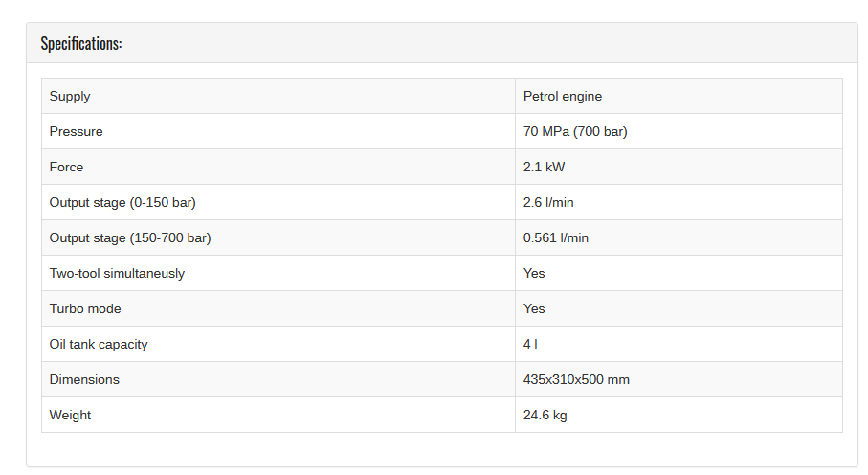Click the 4 l capacity value
Image resolution: width=868 pixels, height=475 pixels.
[530, 345]
